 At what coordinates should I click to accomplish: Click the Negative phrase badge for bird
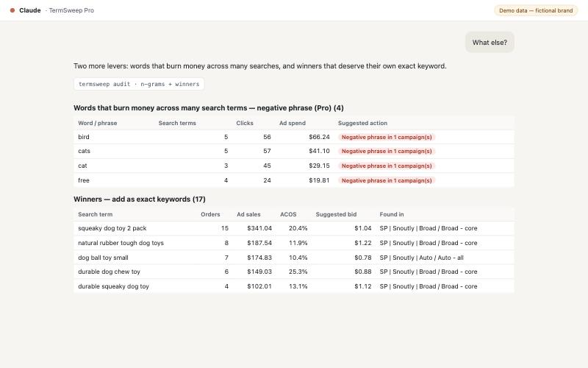(387, 138)
